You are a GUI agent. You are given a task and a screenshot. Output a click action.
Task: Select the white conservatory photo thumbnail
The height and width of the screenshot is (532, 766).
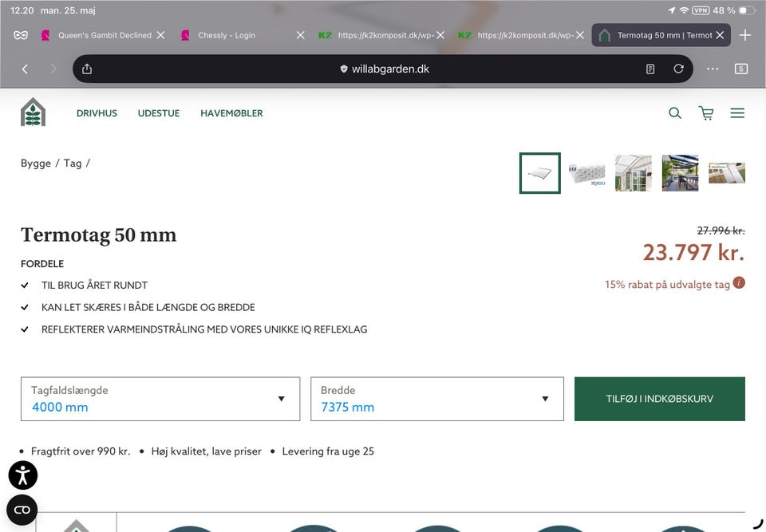click(x=633, y=173)
